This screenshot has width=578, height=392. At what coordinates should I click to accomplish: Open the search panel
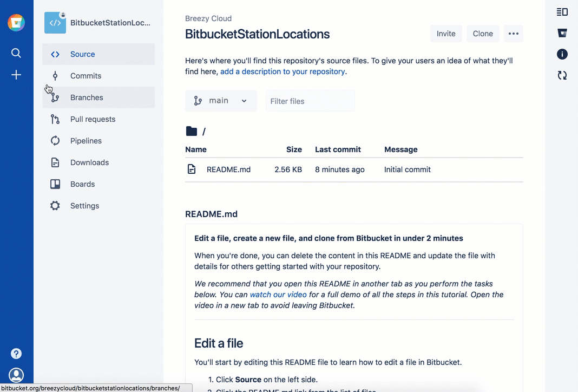pos(16,53)
